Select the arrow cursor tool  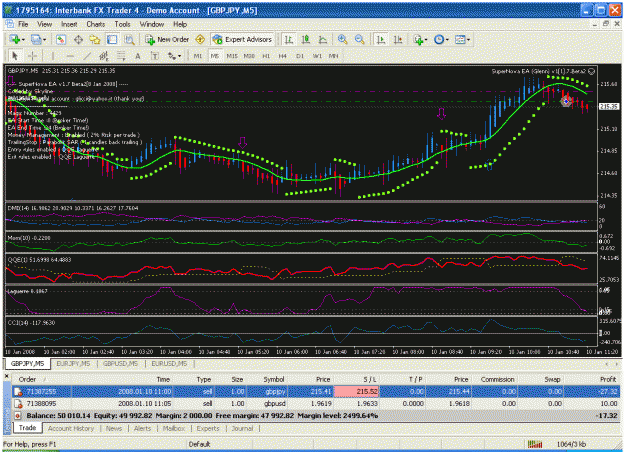click(x=15, y=56)
